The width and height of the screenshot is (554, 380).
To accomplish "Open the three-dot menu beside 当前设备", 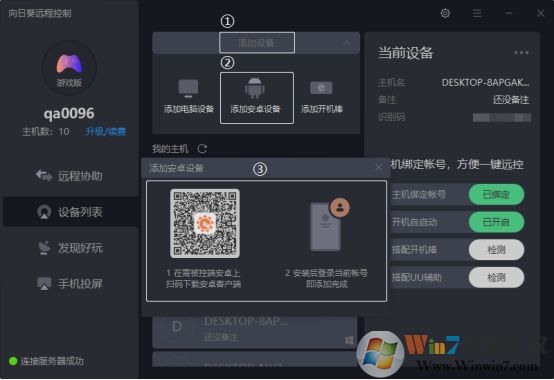I will click(521, 53).
